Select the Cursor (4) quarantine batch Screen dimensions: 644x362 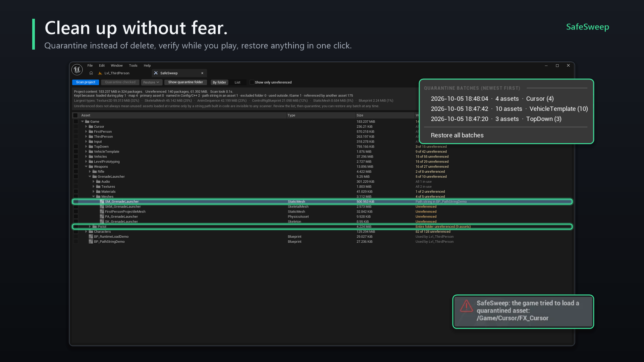tap(492, 99)
